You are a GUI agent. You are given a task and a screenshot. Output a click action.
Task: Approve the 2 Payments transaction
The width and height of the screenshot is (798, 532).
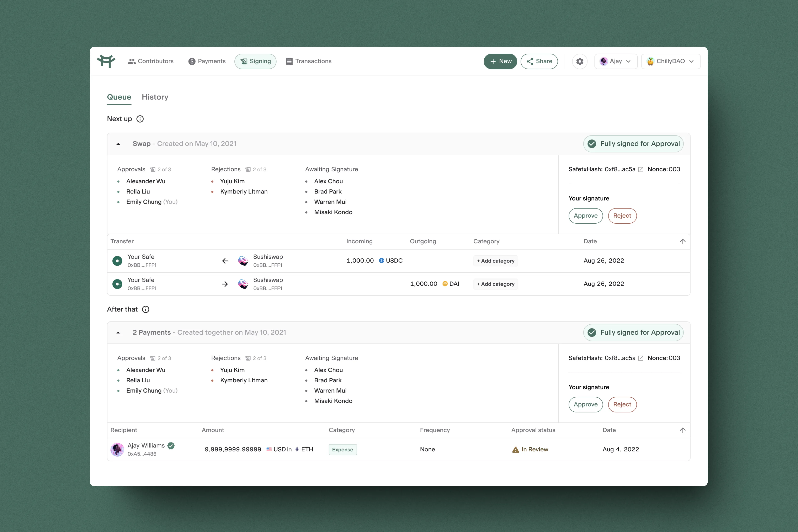(586, 404)
